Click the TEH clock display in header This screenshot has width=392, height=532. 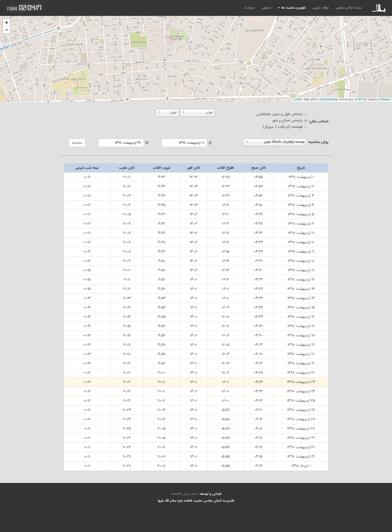[24, 8]
